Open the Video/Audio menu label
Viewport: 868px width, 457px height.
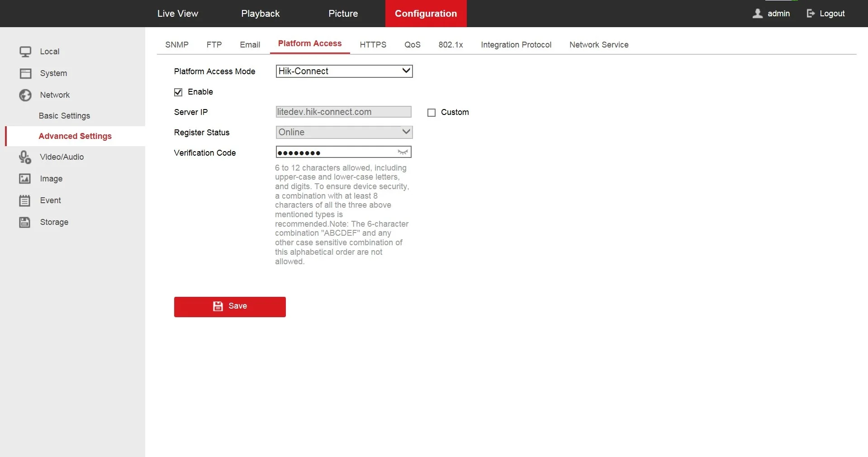pos(62,157)
